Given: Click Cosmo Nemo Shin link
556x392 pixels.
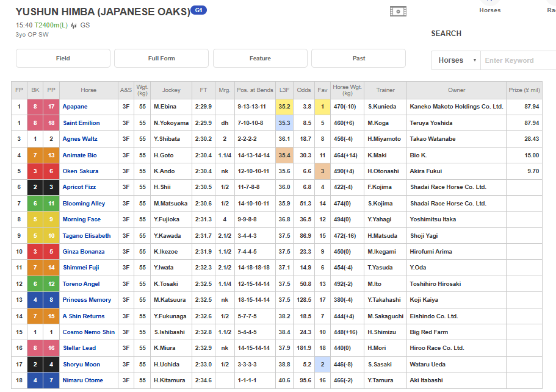Looking at the screenshot, I should (x=88, y=332).
